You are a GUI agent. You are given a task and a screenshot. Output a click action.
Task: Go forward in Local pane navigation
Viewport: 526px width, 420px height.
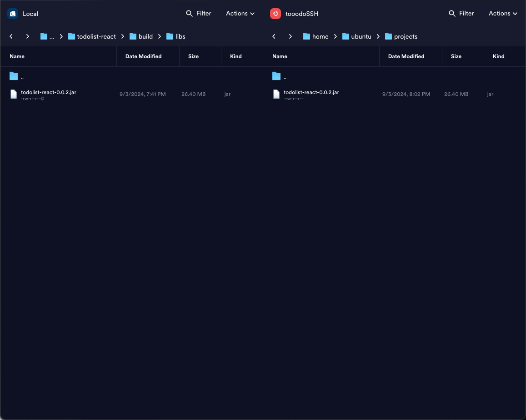point(28,36)
